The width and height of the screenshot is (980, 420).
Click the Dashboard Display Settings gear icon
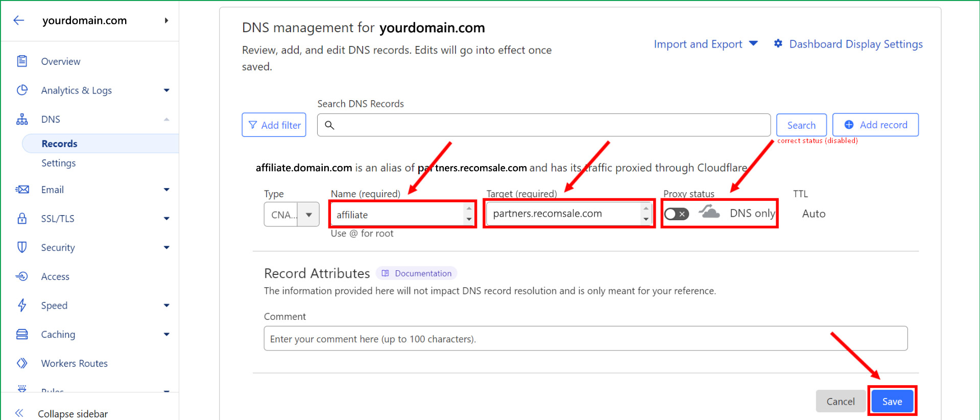click(778, 44)
